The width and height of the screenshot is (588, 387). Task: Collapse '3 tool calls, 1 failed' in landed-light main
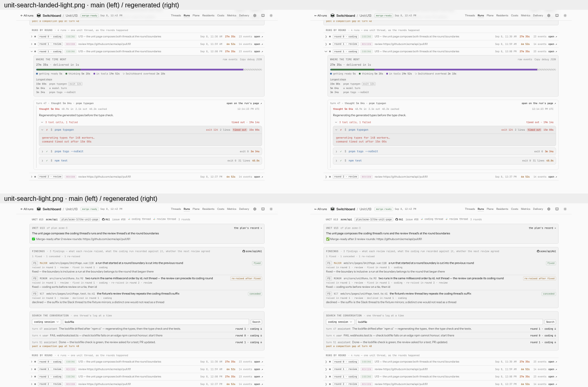click(x=42, y=122)
